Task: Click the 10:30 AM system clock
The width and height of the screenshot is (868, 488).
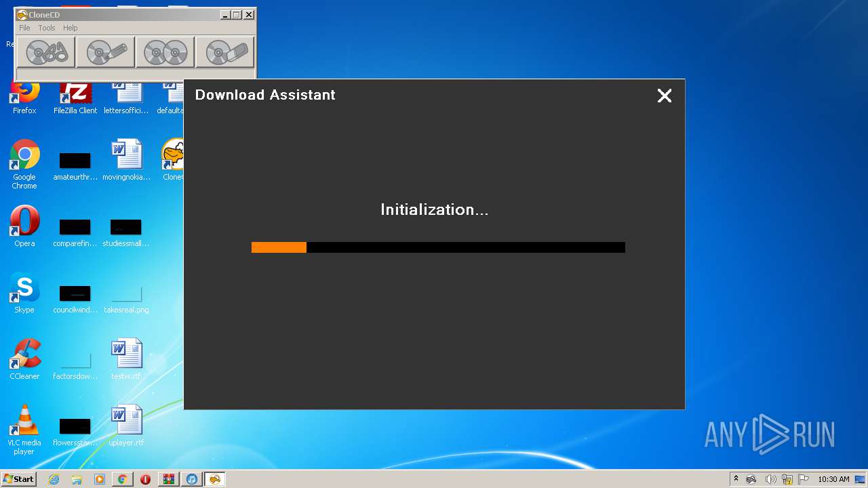Action: pyautogui.click(x=833, y=479)
